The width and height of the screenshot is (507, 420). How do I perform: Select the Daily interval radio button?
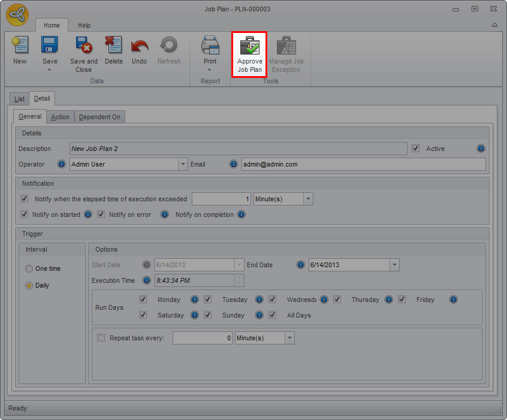[29, 286]
